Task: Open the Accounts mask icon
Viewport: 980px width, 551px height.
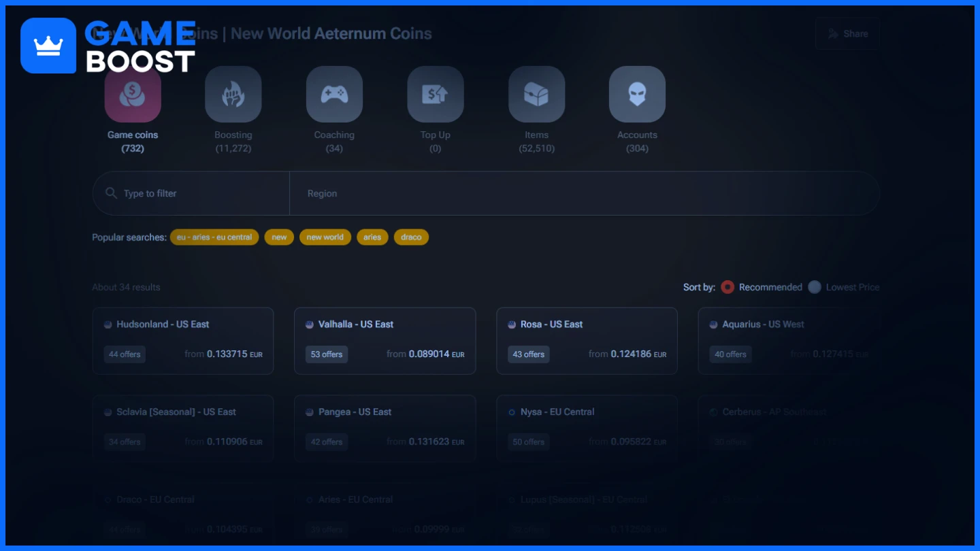Action: [x=637, y=94]
